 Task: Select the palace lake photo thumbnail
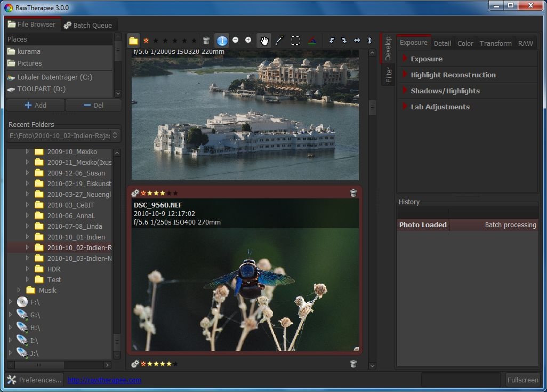point(245,115)
